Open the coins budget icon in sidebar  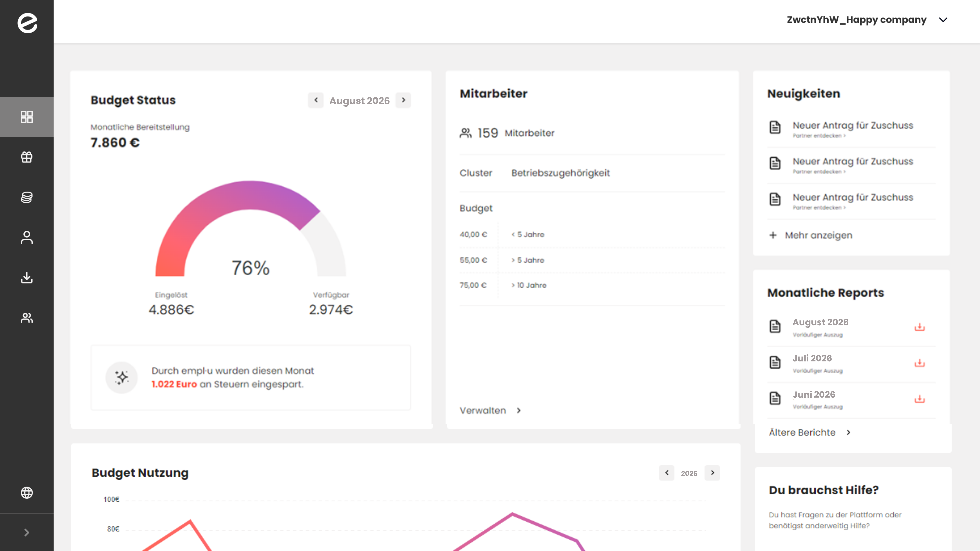[27, 197]
